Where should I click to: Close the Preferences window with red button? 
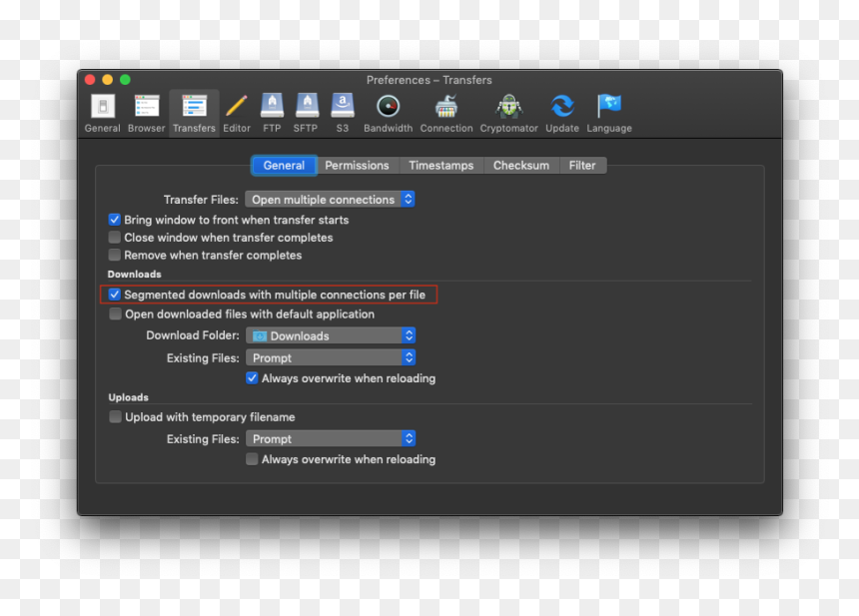(x=90, y=80)
